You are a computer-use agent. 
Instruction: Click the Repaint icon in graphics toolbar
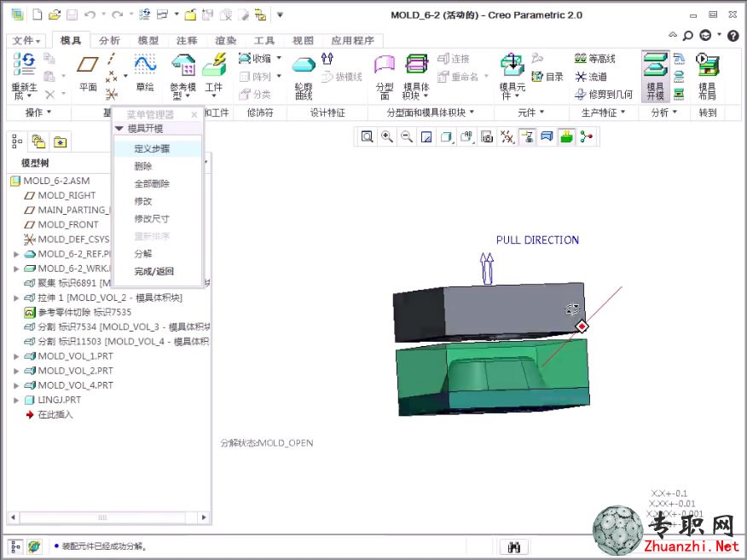[x=426, y=137]
